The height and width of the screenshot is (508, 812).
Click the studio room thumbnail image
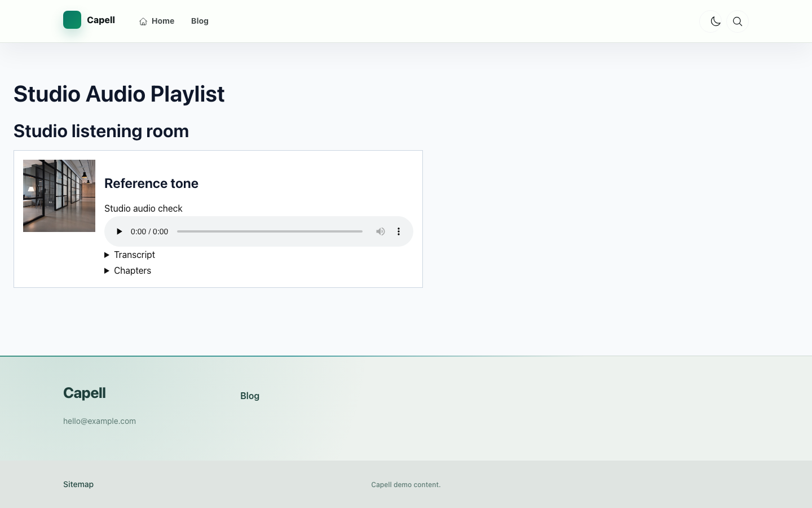click(59, 196)
